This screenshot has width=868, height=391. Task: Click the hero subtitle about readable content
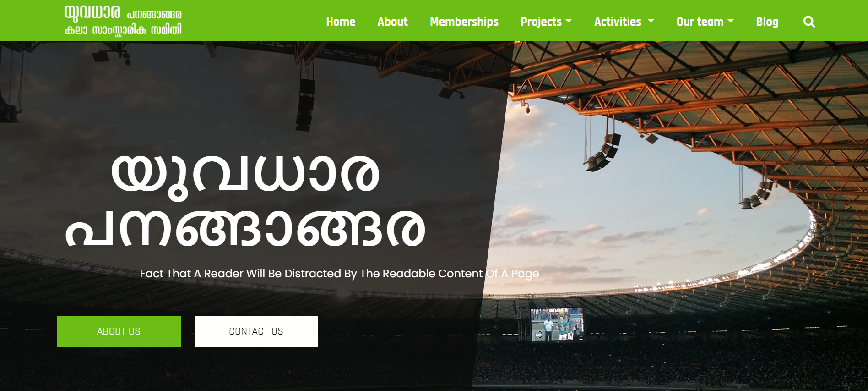[x=339, y=274]
